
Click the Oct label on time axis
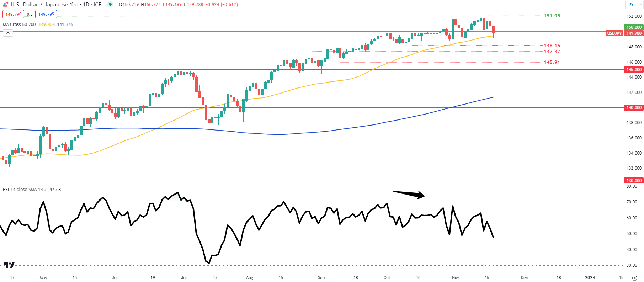[387, 278]
